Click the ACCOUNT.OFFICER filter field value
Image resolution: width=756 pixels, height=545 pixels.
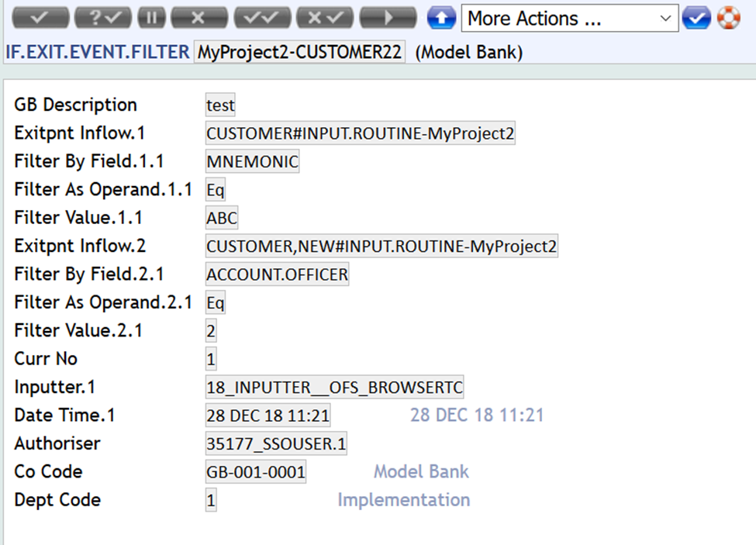(x=277, y=274)
